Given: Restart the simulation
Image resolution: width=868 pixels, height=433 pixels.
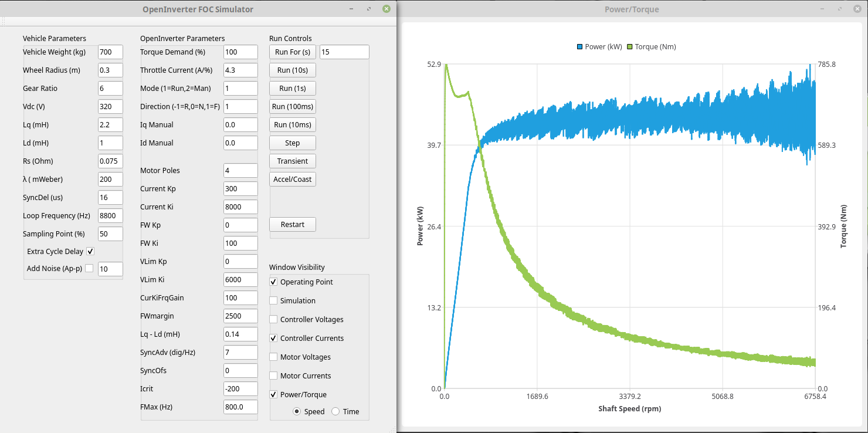Looking at the screenshot, I should (x=293, y=225).
